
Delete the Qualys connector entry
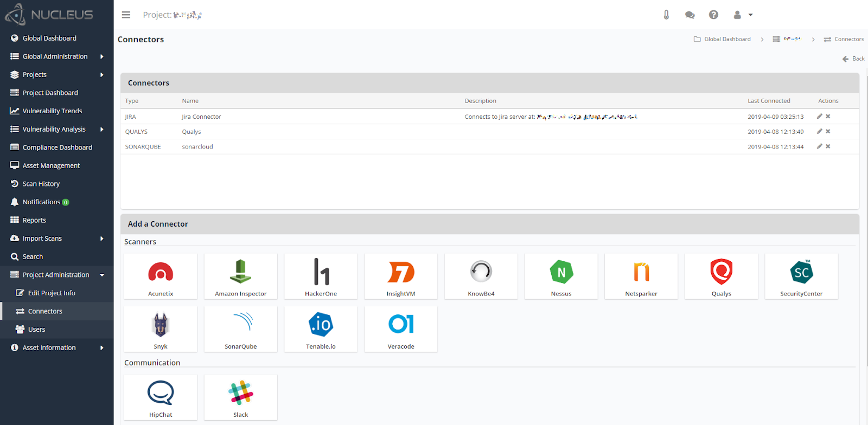click(828, 131)
